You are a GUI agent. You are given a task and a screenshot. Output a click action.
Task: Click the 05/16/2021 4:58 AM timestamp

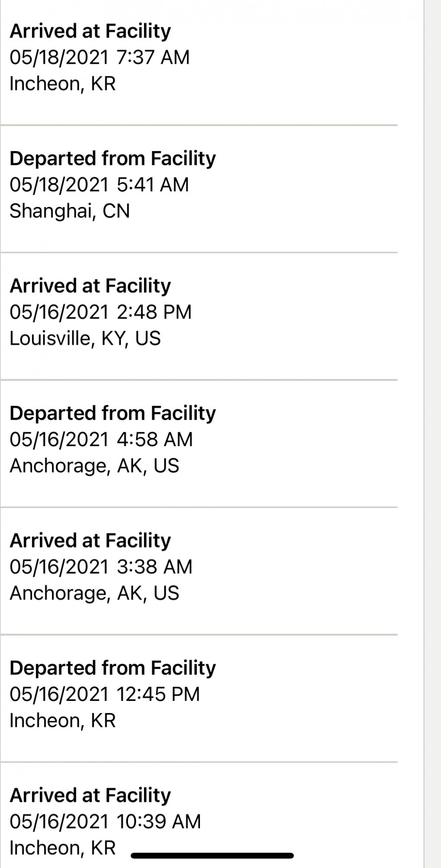pos(101,439)
